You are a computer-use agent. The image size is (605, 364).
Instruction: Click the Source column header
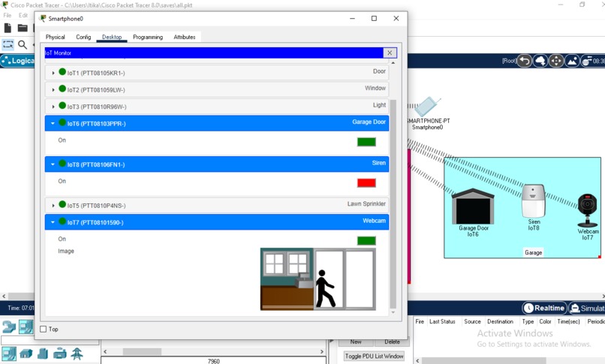(472, 321)
